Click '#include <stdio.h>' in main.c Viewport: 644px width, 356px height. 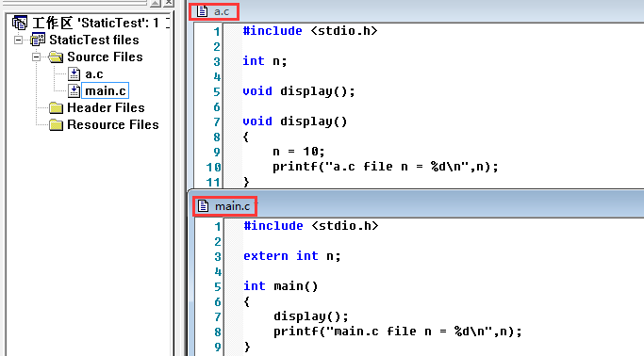click(311, 226)
